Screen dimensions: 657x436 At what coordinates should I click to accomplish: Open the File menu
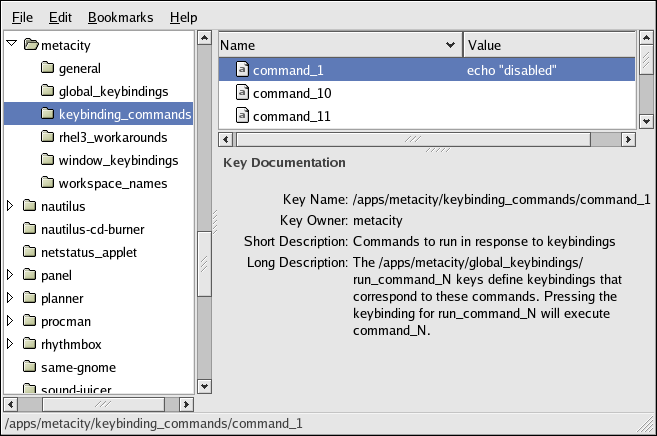coord(22,17)
